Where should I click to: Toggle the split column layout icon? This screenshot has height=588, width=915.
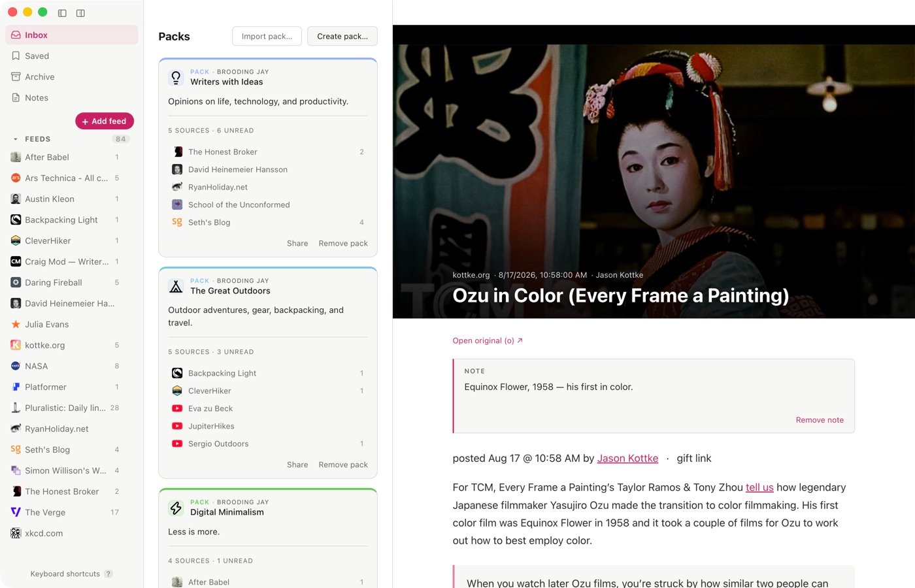point(80,13)
